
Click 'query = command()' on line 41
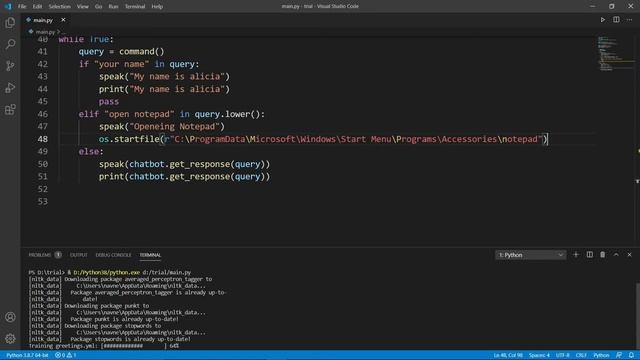pyautogui.click(x=122, y=51)
